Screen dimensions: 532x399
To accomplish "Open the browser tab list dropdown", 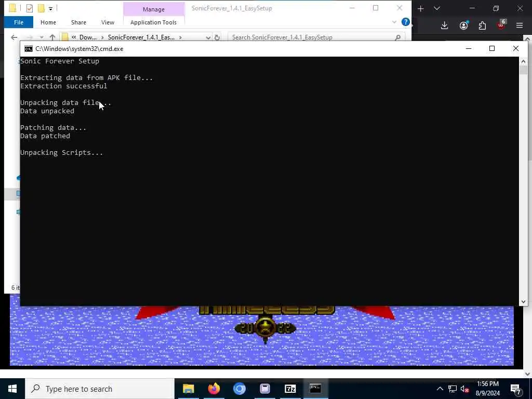I will click(x=437, y=8).
